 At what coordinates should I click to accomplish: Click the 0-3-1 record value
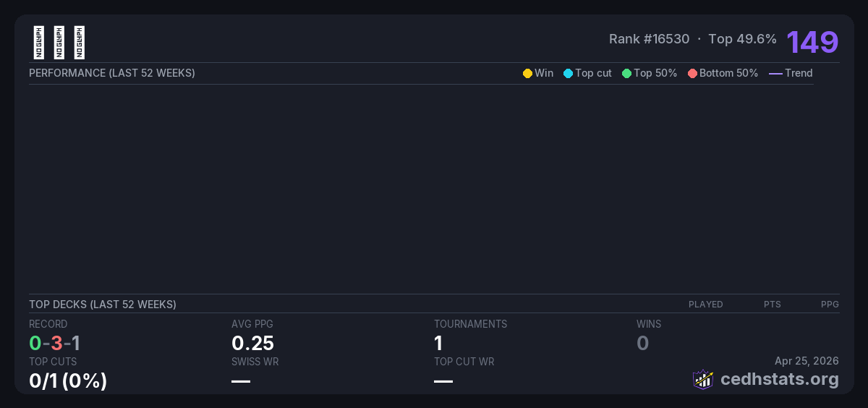(x=55, y=343)
